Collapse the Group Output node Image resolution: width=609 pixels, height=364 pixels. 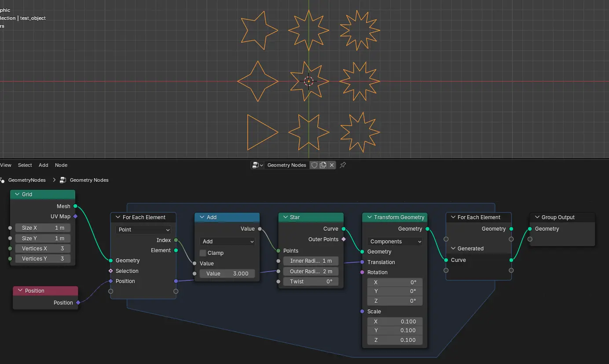click(537, 217)
